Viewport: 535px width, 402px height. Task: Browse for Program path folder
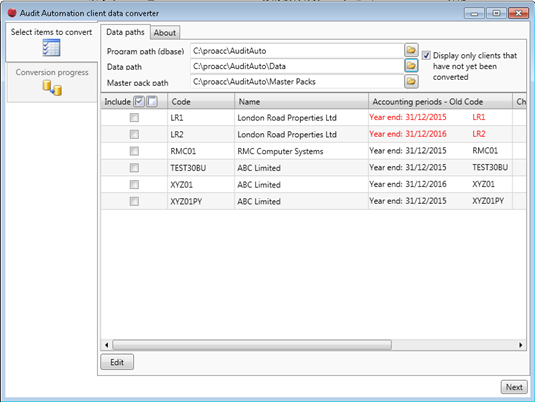click(411, 50)
